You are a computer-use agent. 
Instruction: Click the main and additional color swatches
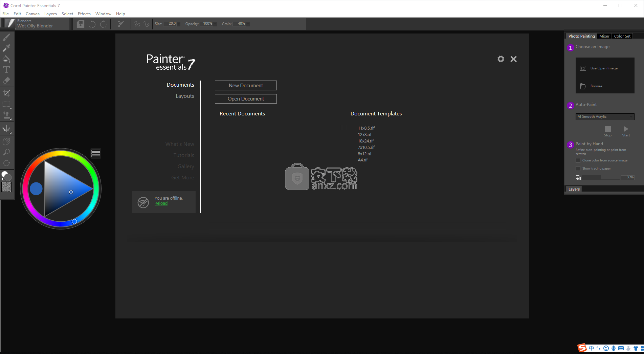[x=6, y=176]
